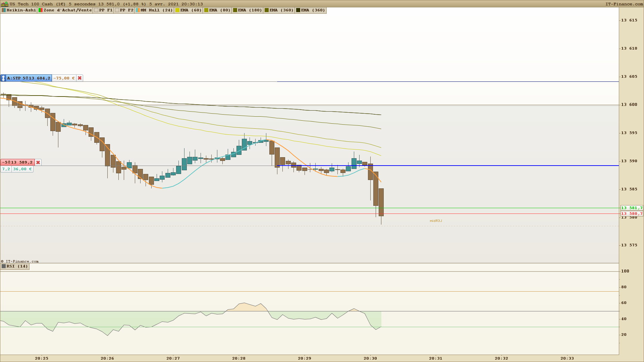Image resolution: width=644 pixels, height=362 pixels.
Task: Click the MM Hull (24) color icon
Action: (x=138, y=10)
